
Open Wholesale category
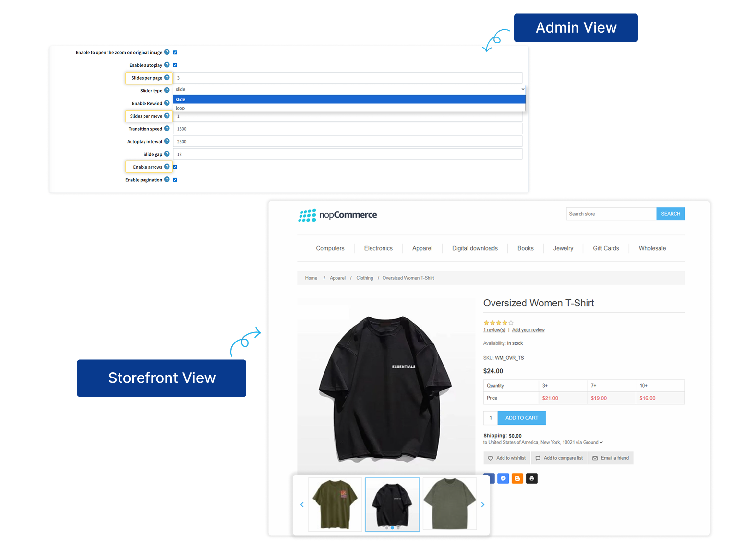652,248
